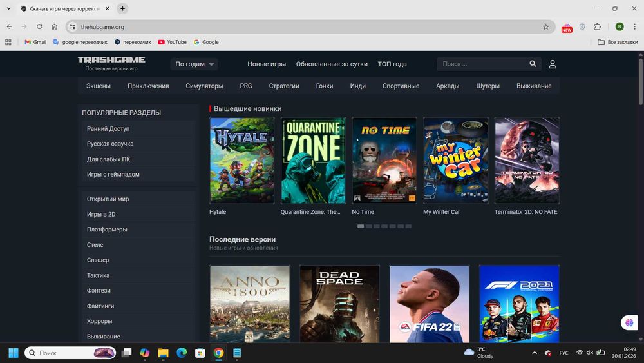Open Windows Start menu
The image size is (644, 363).
point(14,353)
